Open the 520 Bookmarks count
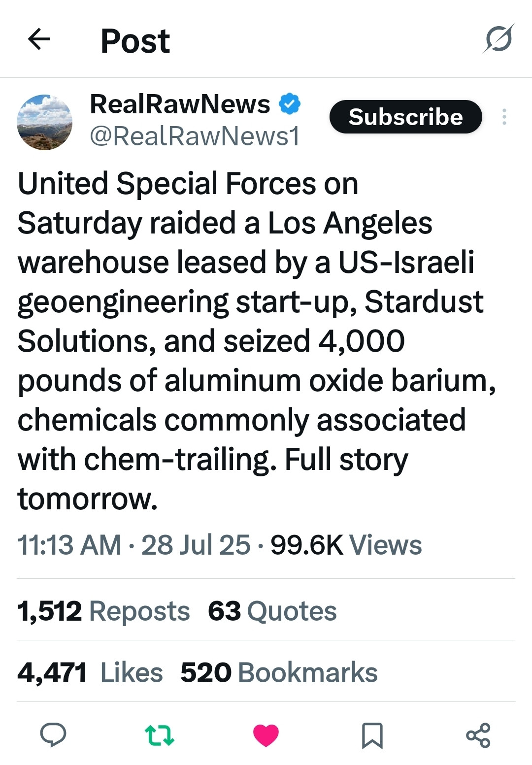 point(279,672)
